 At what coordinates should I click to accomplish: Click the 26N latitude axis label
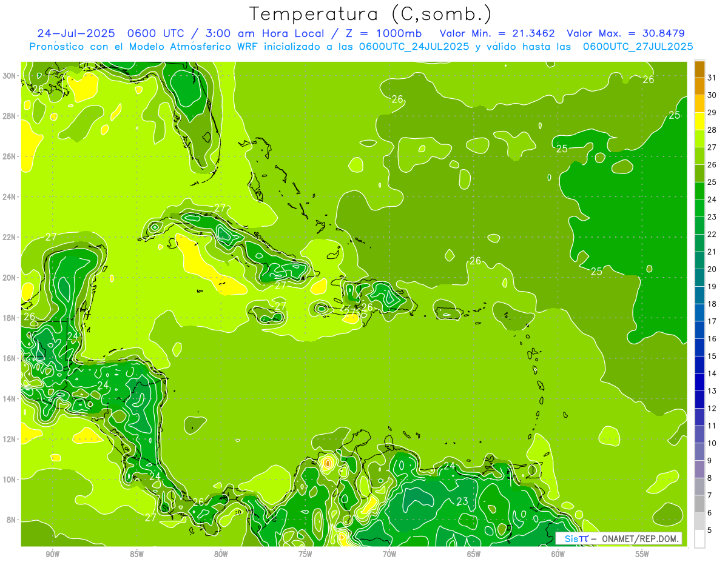pyautogui.click(x=10, y=156)
